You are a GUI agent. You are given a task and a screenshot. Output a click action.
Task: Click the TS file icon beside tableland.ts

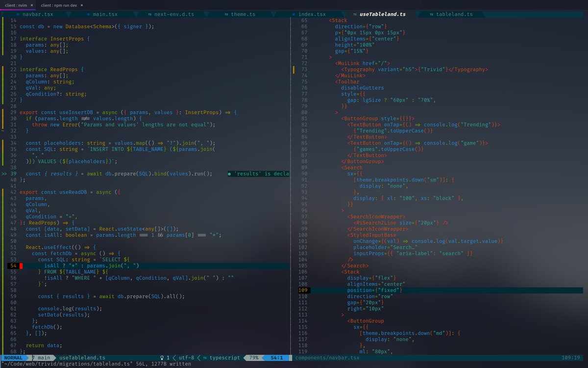point(431,15)
